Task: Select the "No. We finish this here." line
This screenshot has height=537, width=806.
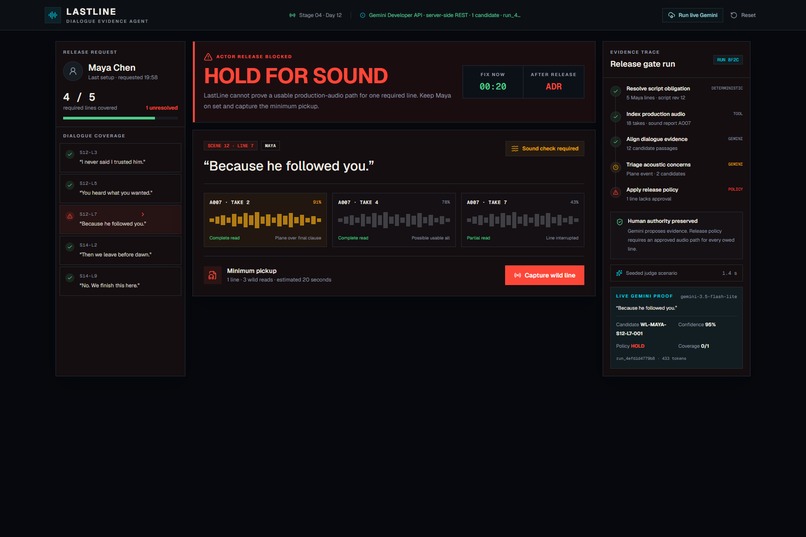Action: [120, 281]
